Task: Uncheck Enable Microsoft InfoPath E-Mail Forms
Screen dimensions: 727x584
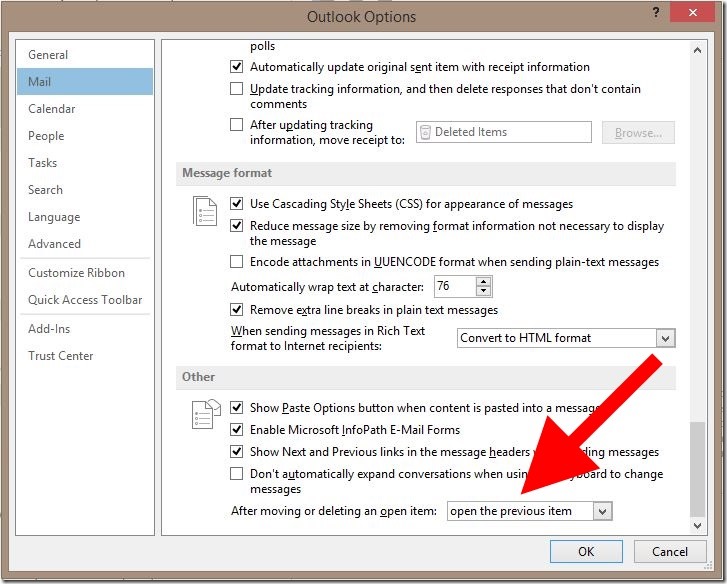Action: tap(236, 429)
